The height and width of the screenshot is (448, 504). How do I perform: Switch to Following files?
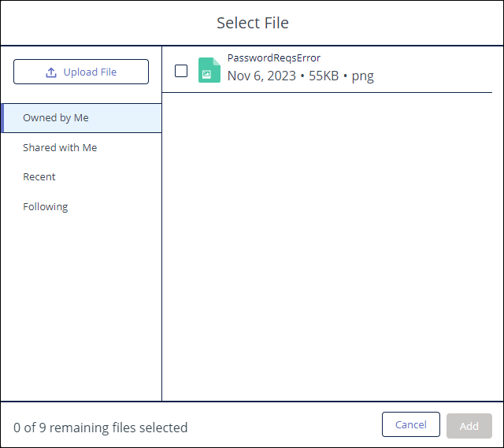pyautogui.click(x=46, y=206)
